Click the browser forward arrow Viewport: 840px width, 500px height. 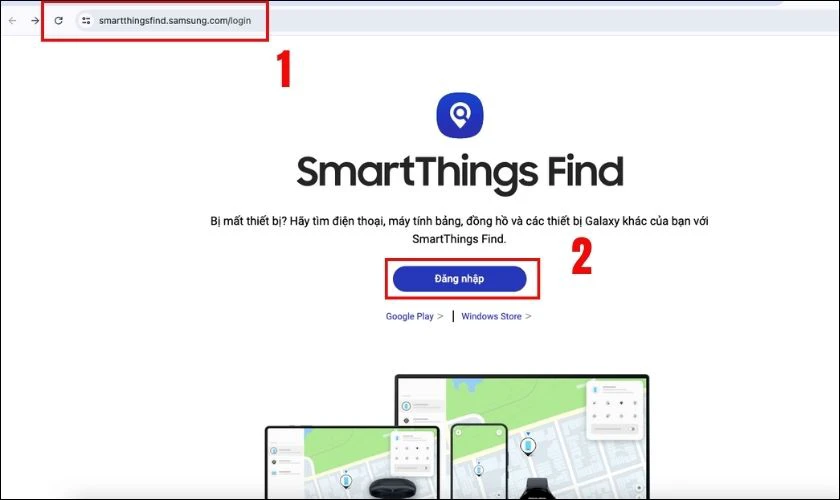coord(35,20)
